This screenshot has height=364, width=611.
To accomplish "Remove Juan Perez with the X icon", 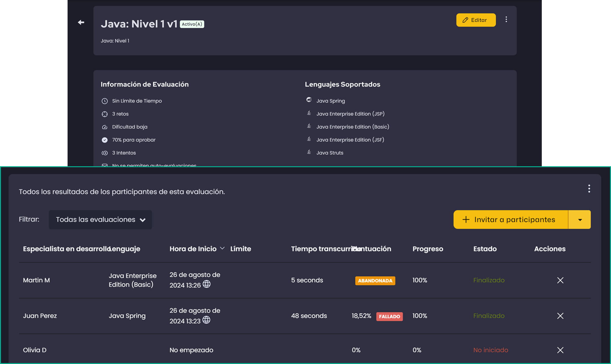I will click(560, 316).
